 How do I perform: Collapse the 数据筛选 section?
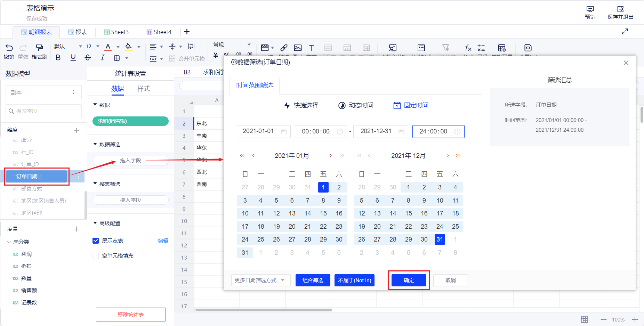[95, 144]
